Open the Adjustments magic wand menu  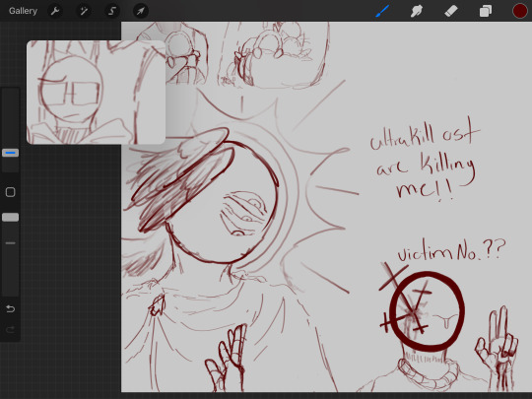[84, 11]
